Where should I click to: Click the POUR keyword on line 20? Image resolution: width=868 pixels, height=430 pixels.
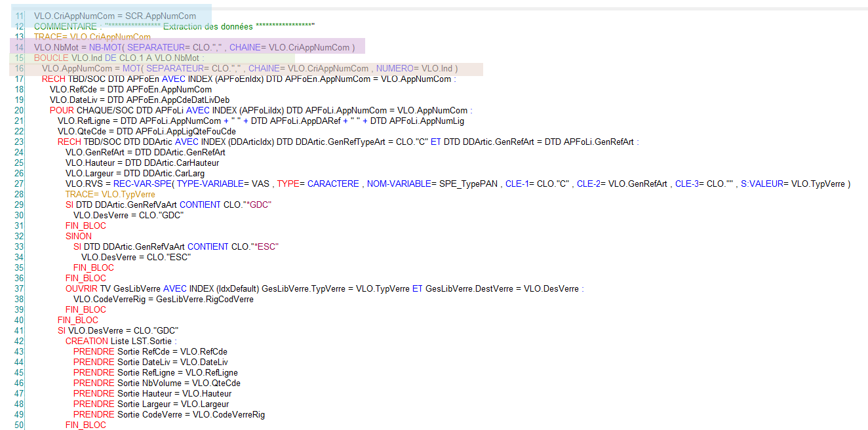point(62,110)
